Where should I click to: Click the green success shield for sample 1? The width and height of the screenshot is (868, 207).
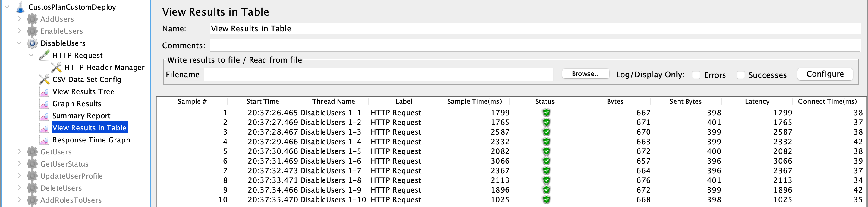[546, 113]
